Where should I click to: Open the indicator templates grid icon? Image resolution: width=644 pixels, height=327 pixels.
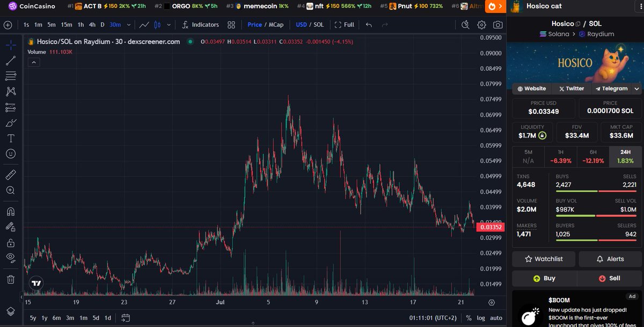click(231, 25)
